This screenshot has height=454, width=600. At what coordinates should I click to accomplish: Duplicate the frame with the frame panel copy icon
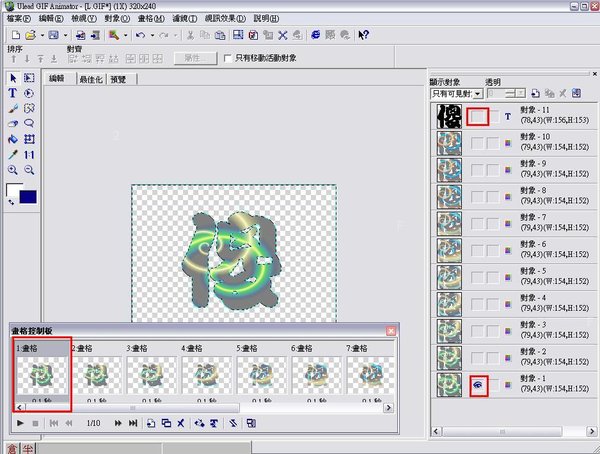pyautogui.click(x=166, y=423)
